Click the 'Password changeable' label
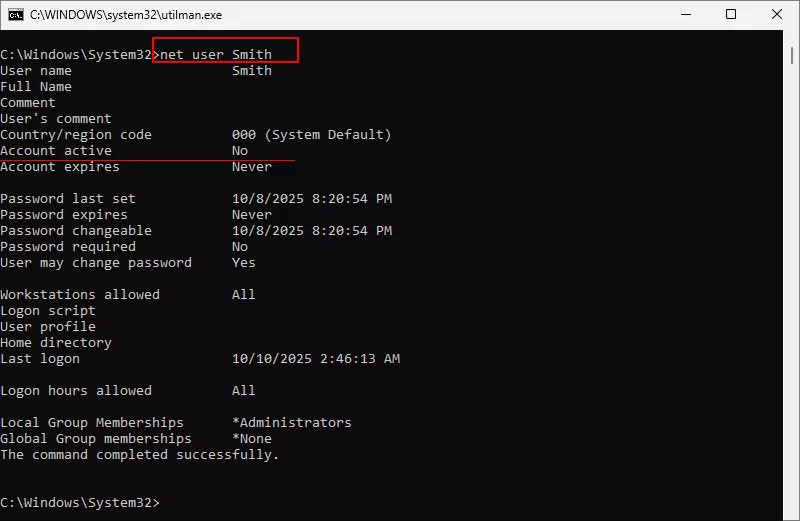The height and width of the screenshot is (521, 800). point(76,231)
